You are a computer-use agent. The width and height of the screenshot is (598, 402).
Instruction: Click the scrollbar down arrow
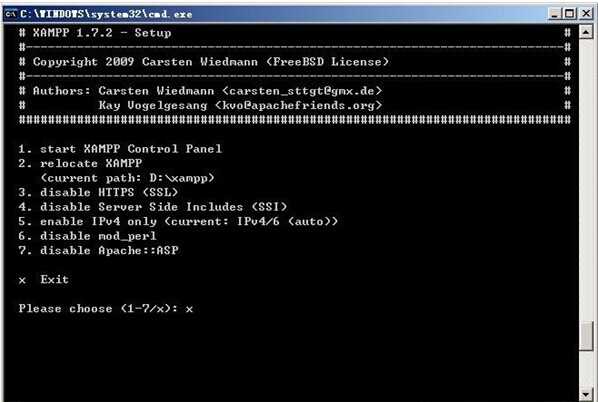tap(586, 395)
